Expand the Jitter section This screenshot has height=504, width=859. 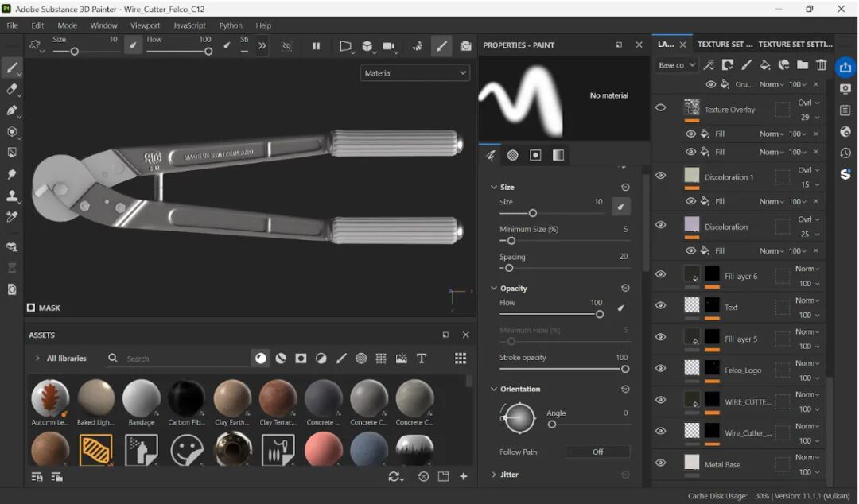(x=494, y=475)
